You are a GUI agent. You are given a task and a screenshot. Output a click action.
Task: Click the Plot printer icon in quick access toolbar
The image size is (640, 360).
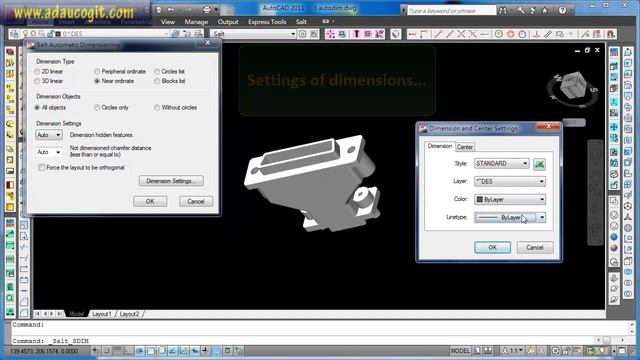pyautogui.click(x=207, y=9)
